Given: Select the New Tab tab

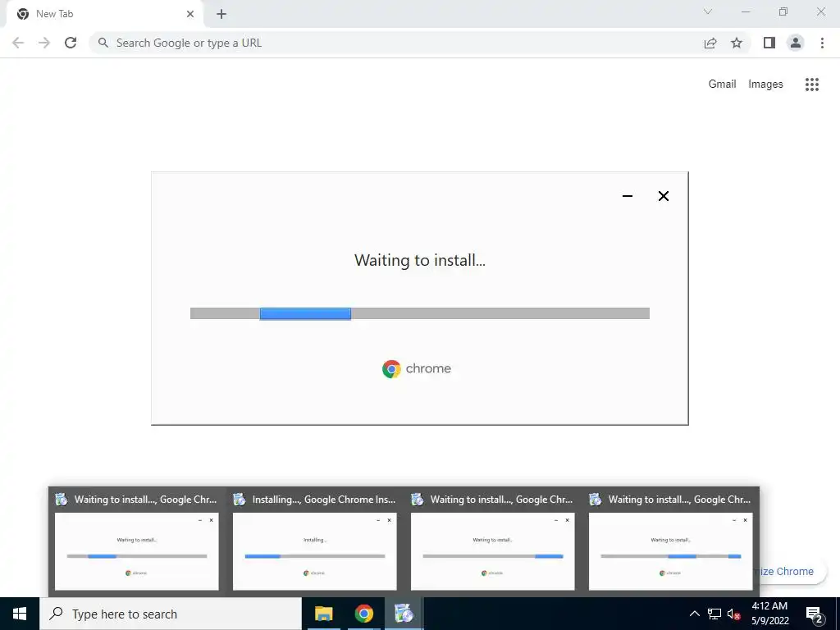Looking at the screenshot, I should point(104,14).
